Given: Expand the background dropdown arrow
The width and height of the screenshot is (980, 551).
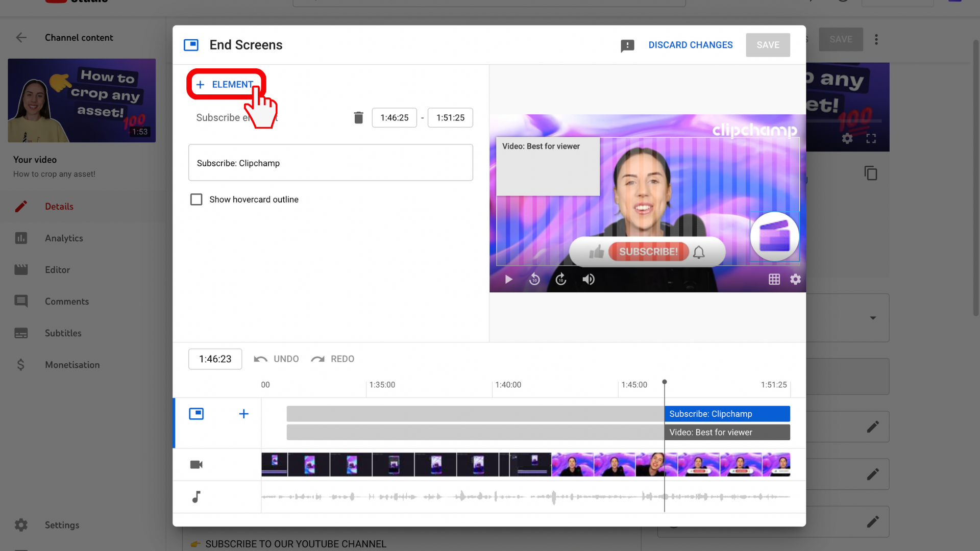Looking at the screenshot, I should pos(873,318).
